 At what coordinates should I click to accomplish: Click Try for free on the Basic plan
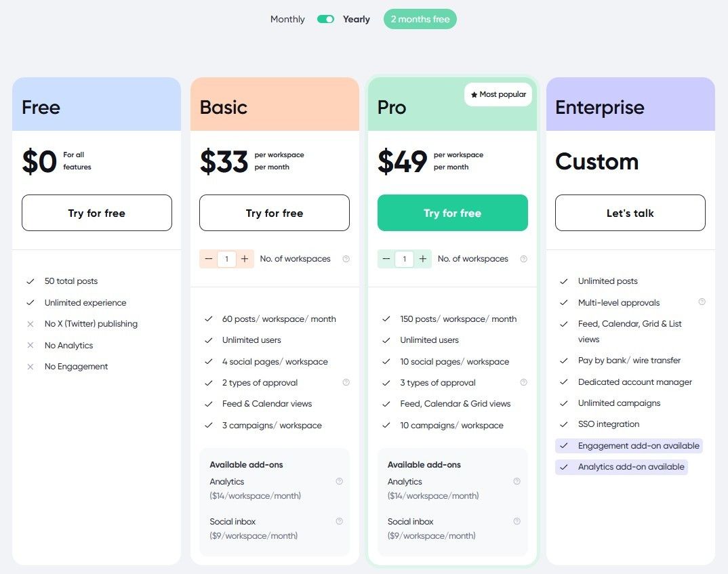pos(274,213)
